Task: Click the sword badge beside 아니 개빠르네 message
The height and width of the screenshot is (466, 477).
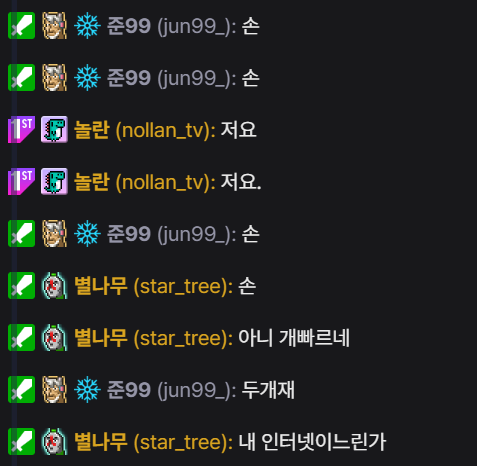Action: coord(21,337)
